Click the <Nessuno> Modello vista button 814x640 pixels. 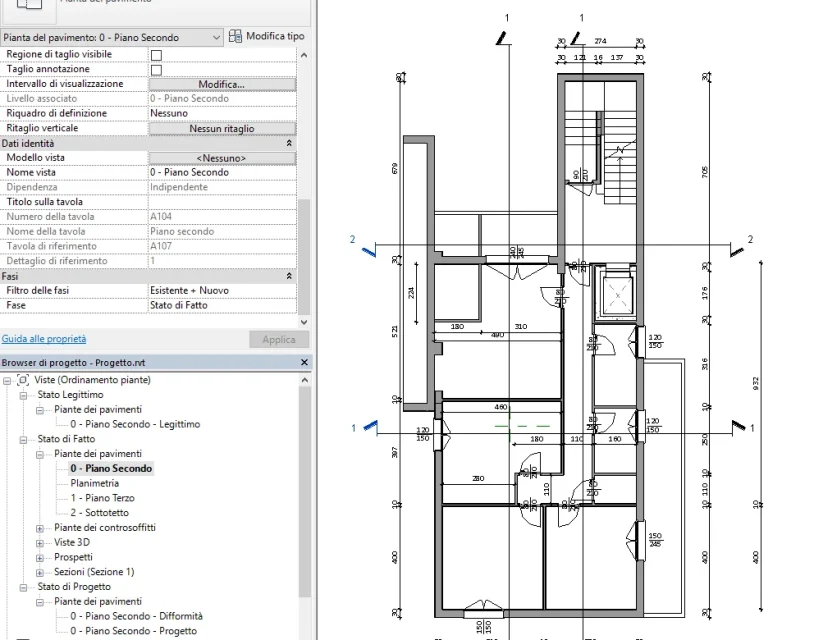[x=222, y=158]
